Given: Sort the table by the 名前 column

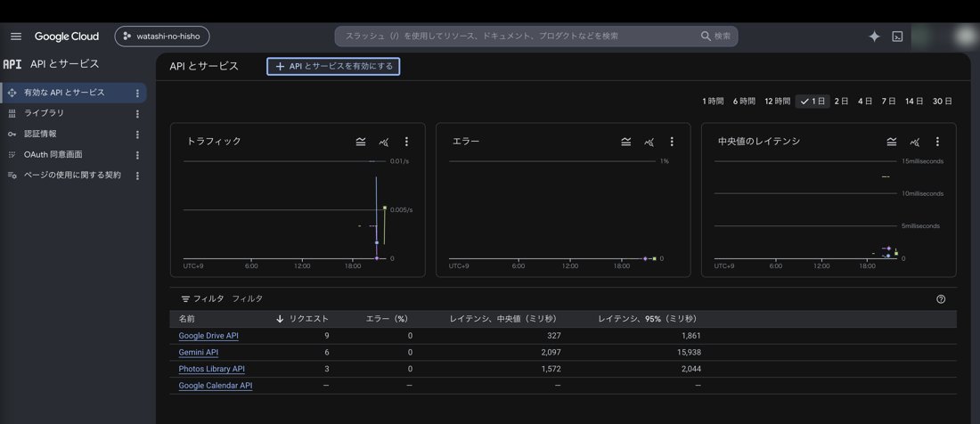Looking at the screenshot, I should click(x=186, y=319).
